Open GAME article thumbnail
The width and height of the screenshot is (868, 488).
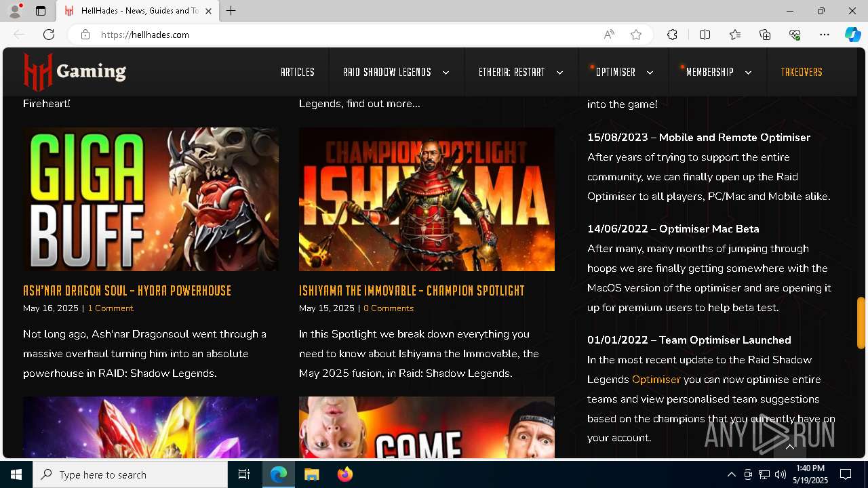[x=427, y=428]
